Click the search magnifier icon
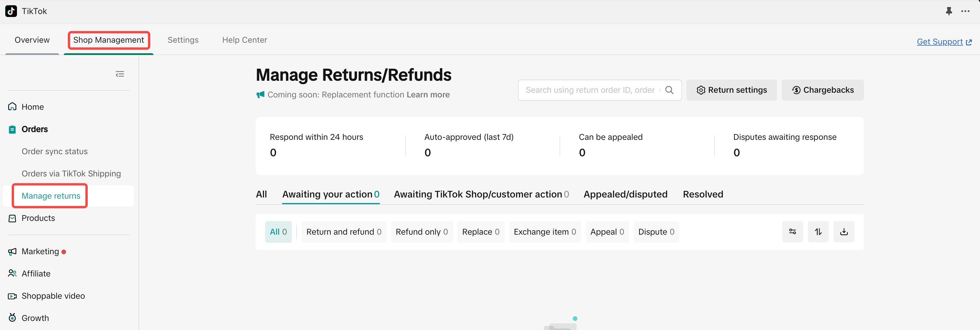This screenshot has height=330, width=980. click(669, 90)
